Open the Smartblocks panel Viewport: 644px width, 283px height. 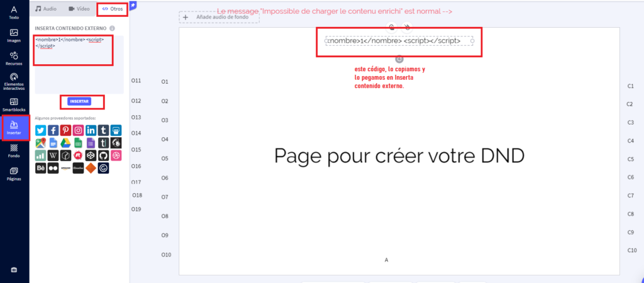[x=14, y=104]
